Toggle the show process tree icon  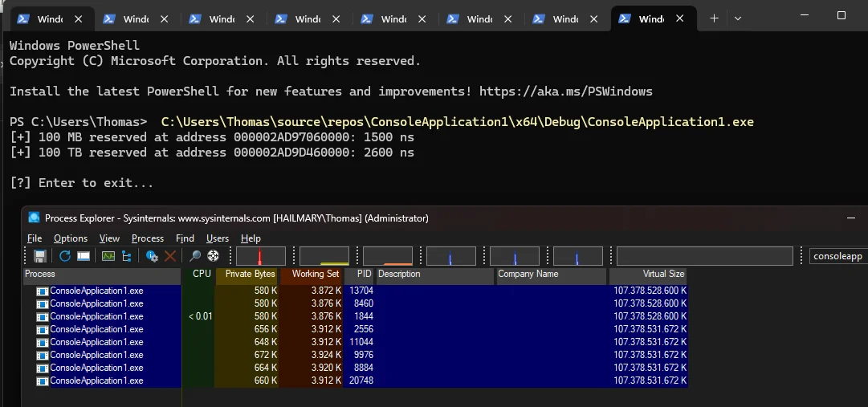[x=127, y=256]
